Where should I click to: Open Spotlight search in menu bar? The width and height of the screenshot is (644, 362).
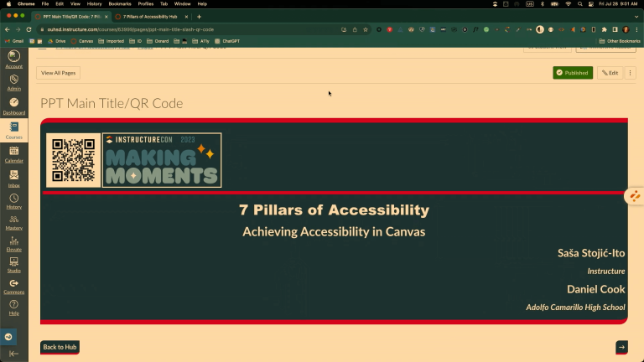580,3
